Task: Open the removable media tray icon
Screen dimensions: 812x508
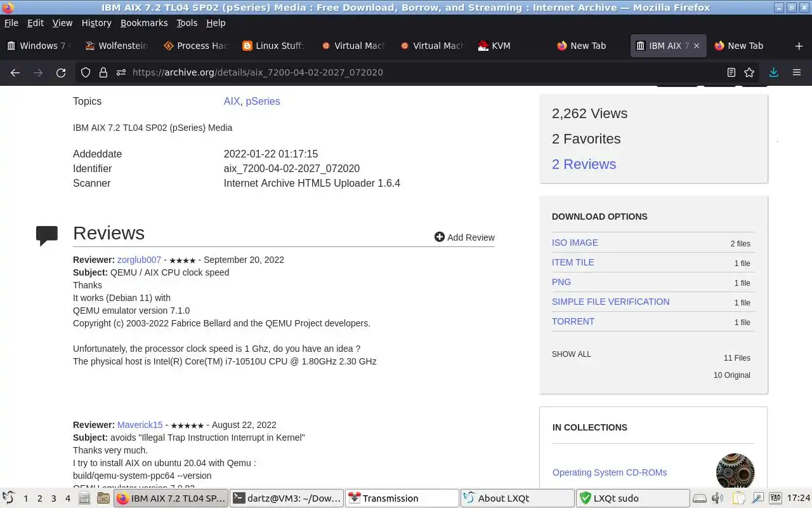Action: click(x=699, y=498)
